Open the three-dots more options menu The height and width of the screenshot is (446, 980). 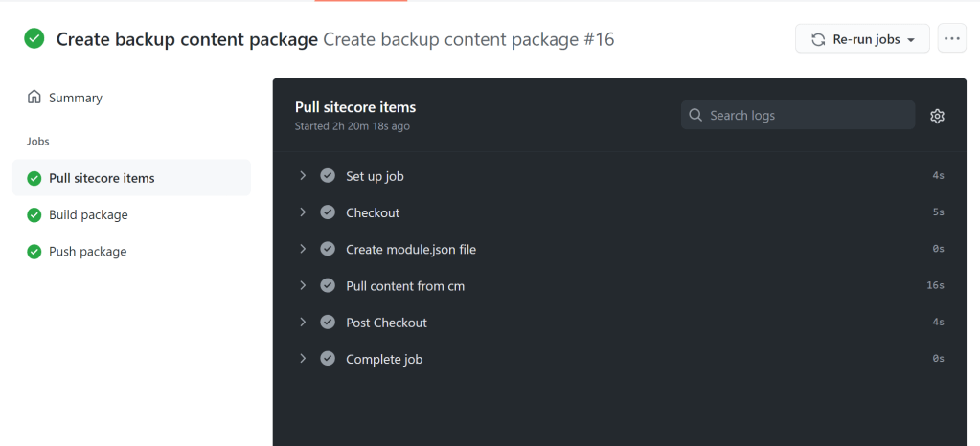coord(951,39)
